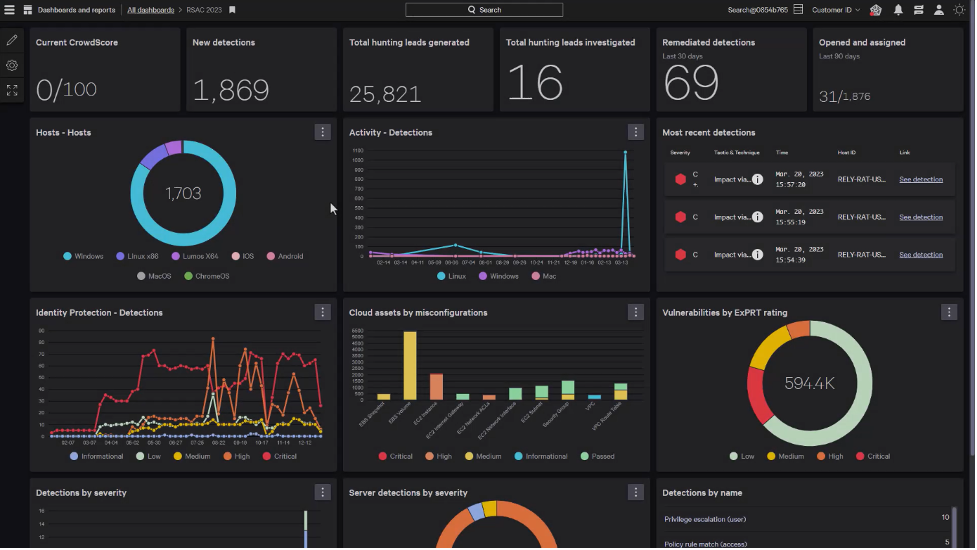The image size is (977, 550).
Task: Click the Time column header in detections table
Action: 782,153
